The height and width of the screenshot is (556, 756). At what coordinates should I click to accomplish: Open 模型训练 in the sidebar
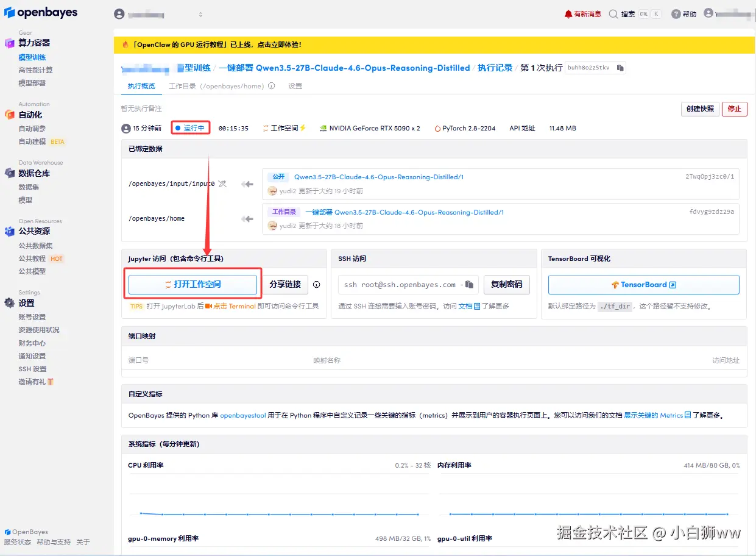(32, 57)
